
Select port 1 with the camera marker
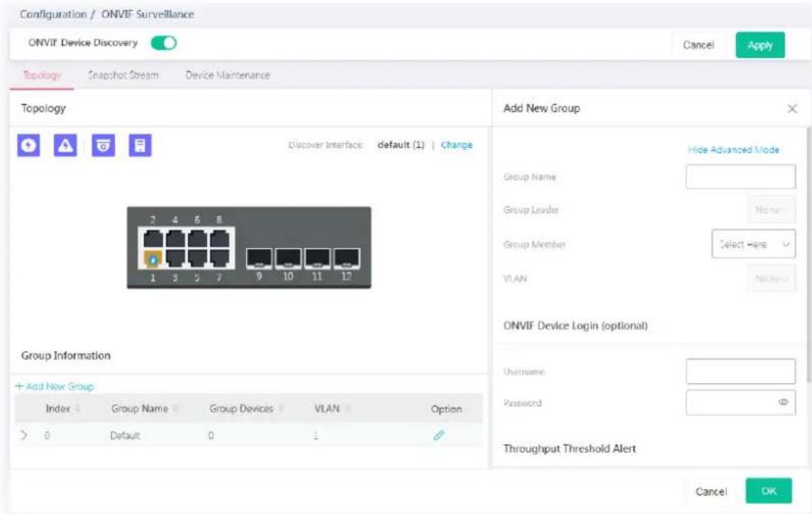[153, 259]
